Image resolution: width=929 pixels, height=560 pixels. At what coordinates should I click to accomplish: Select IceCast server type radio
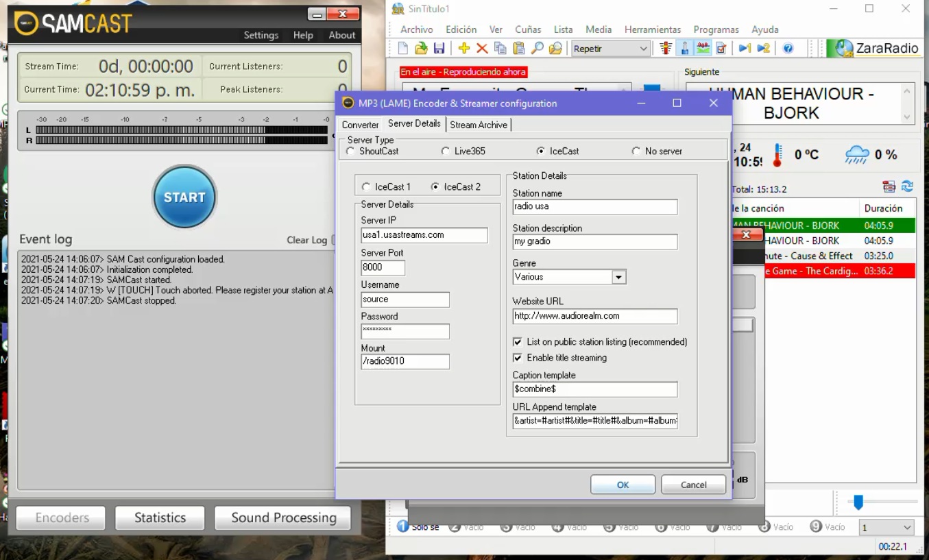click(541, 151)
